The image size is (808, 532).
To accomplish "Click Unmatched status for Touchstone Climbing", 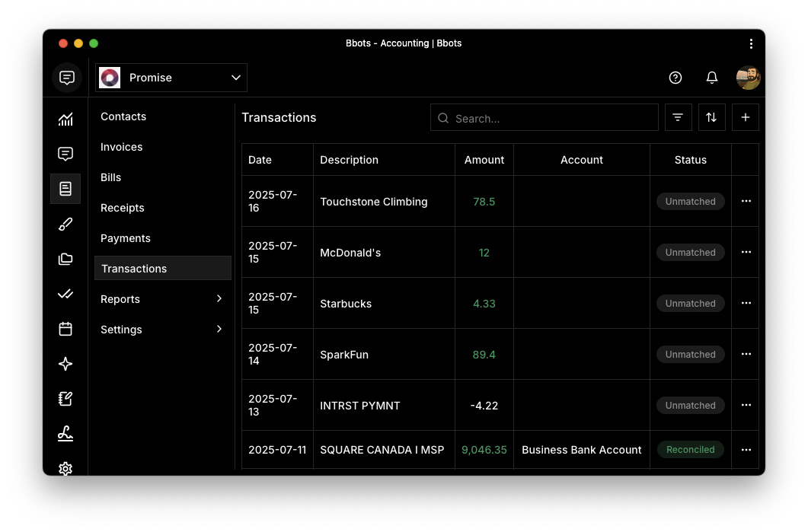I will [x=690, y=202].
